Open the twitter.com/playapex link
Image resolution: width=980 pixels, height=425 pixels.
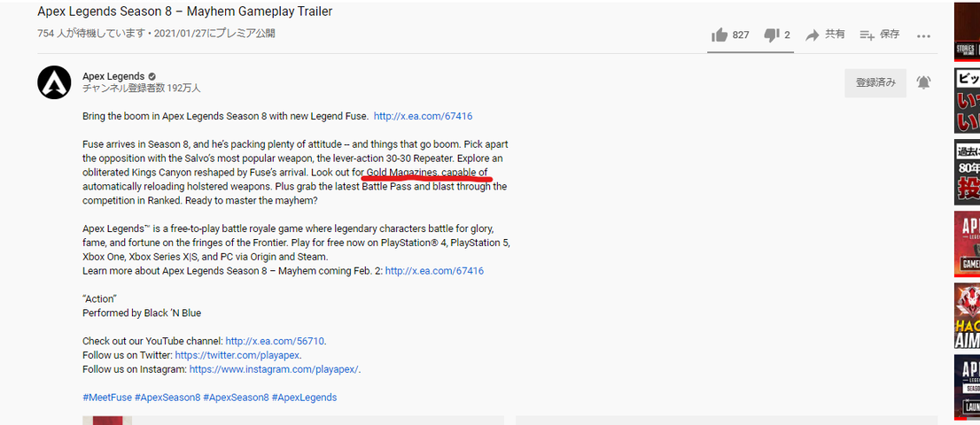(x=237, y=355)
